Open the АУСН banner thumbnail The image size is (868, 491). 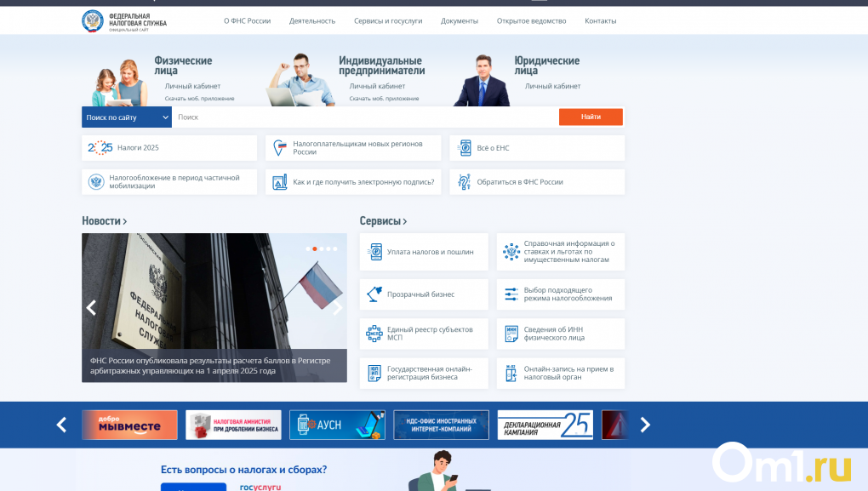tap(337, 425)
